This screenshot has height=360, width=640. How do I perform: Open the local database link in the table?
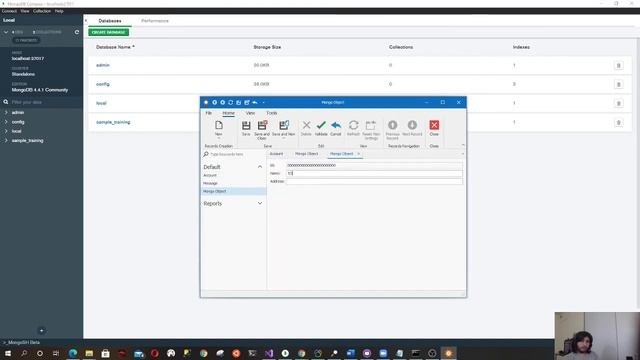click(101, 103)
